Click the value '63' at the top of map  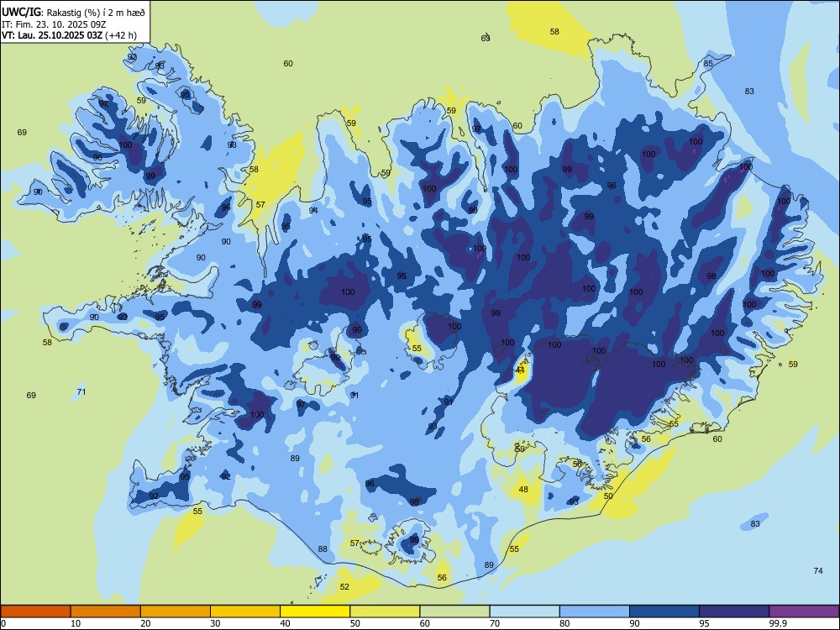click(486, 38)
